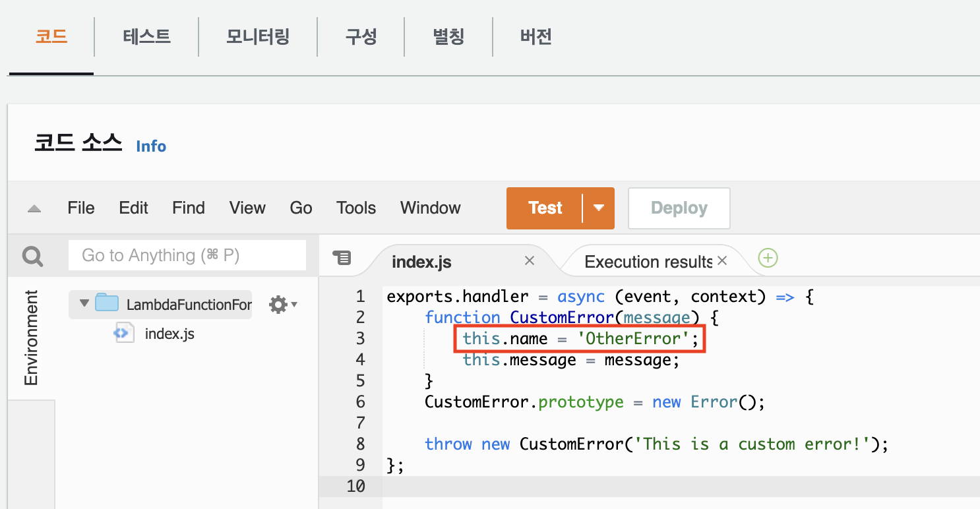The width and height of the screenshot is (980, 509).
Task: Run the function with the Test button
Action: coord(545,208)
